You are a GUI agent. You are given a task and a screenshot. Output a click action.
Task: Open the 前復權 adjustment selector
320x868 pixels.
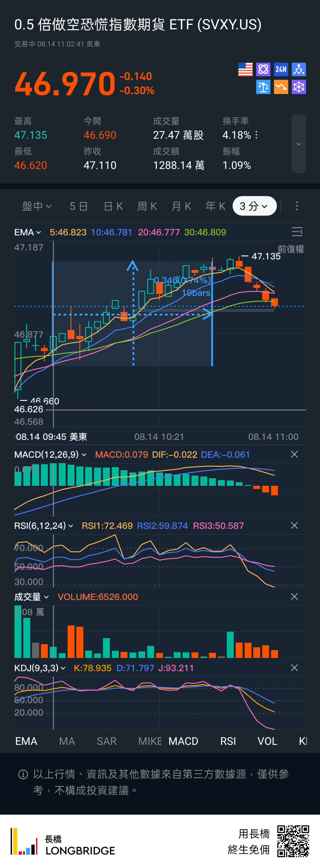coord(291,249)
